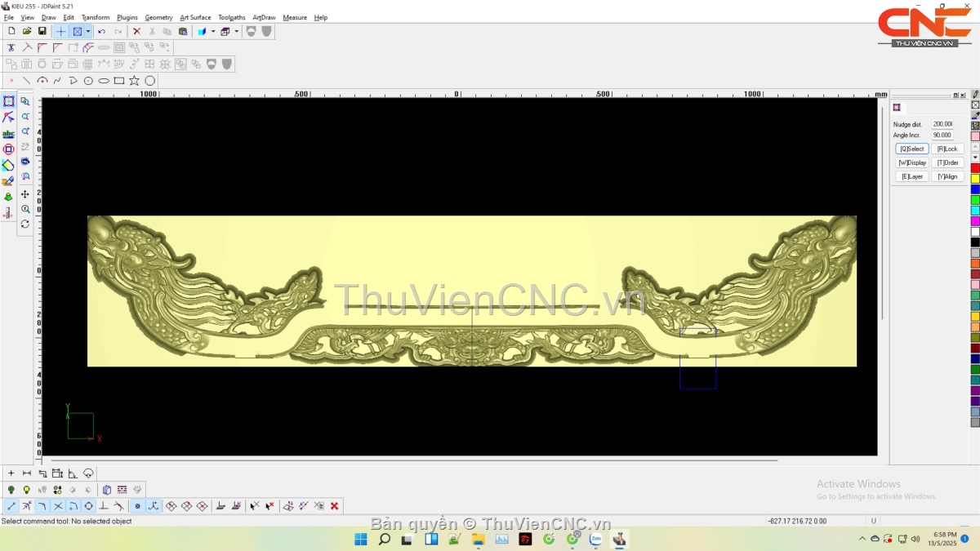Viewport: 980px width, 551px height.
Task: Expand the display mode dropdown arrow
Action: (x=87, y=31)
